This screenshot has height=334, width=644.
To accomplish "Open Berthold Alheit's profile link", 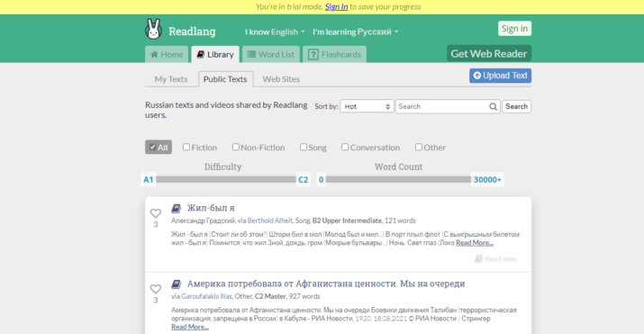I will [270, 221].
